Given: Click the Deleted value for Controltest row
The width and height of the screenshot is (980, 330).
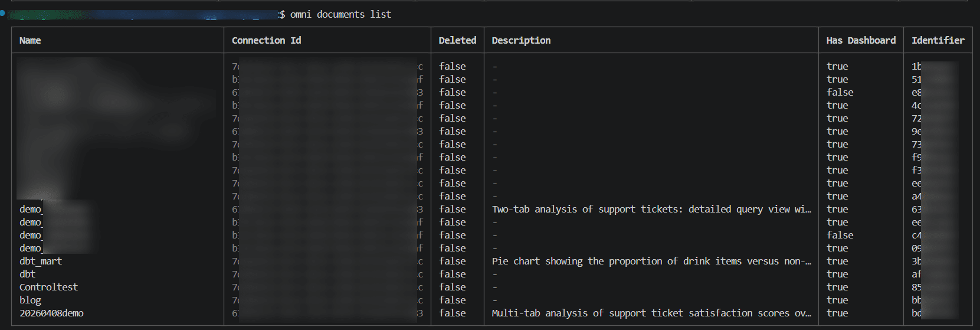Looking at the screenshot, I should pos(453,287).
